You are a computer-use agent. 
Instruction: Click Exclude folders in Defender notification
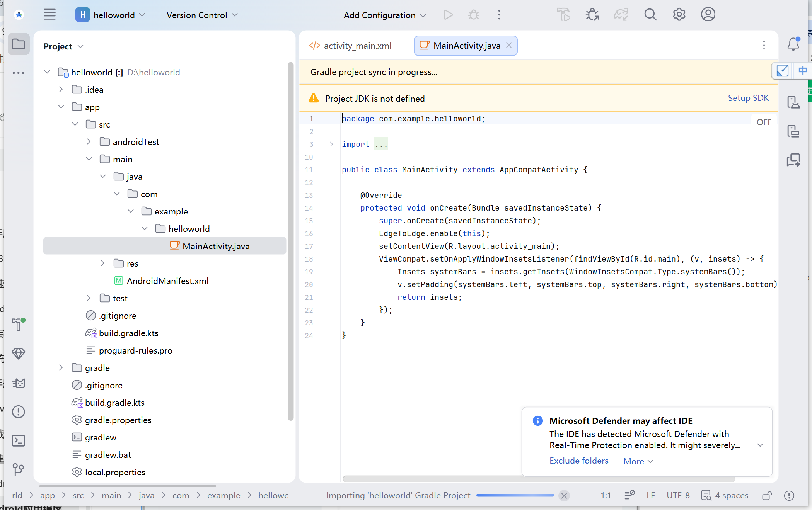(x=579, y=461)
